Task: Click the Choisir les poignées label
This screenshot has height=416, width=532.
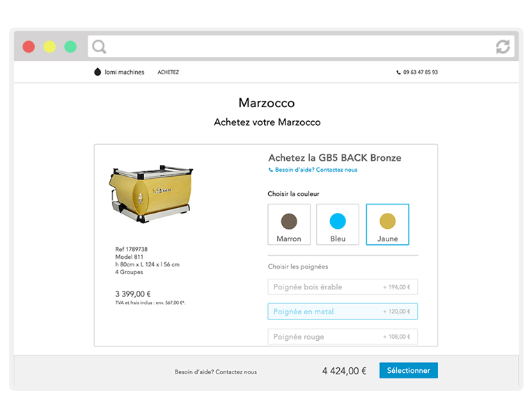Action: tap(298, 266)
